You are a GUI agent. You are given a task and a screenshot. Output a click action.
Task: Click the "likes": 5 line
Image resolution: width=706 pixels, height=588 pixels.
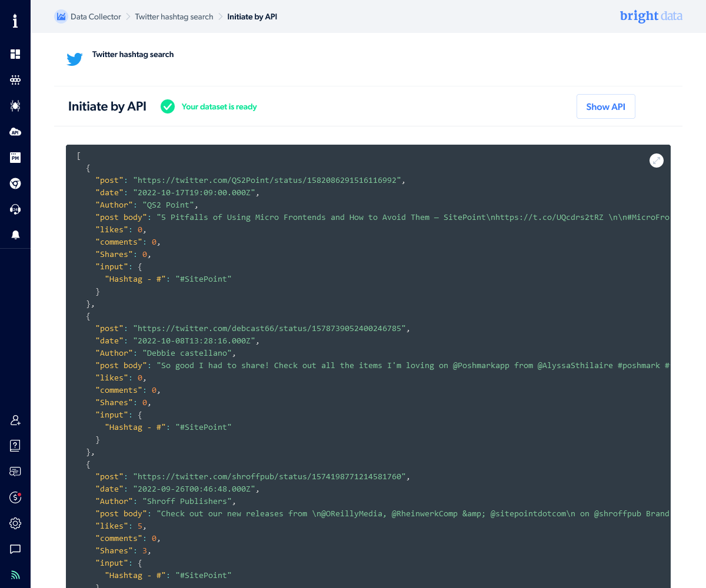click(121, 526)
